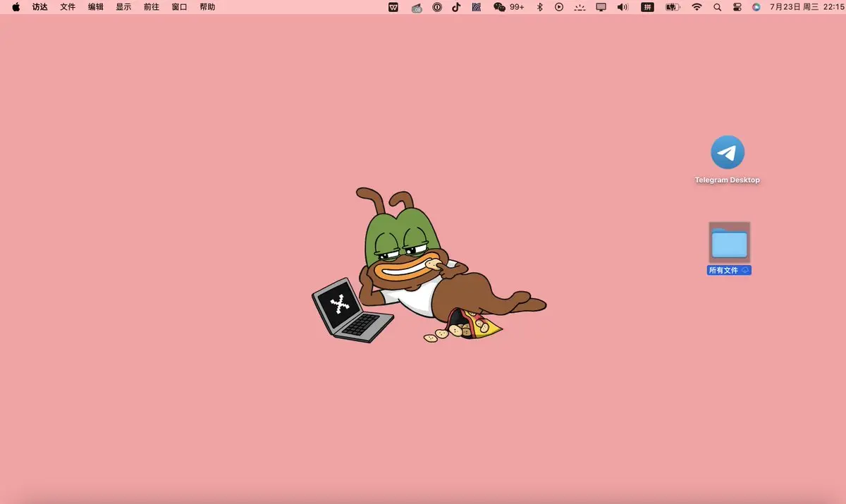Open the 窗口 menu
The height and width of the screenshot is (504, 846).
180,7
